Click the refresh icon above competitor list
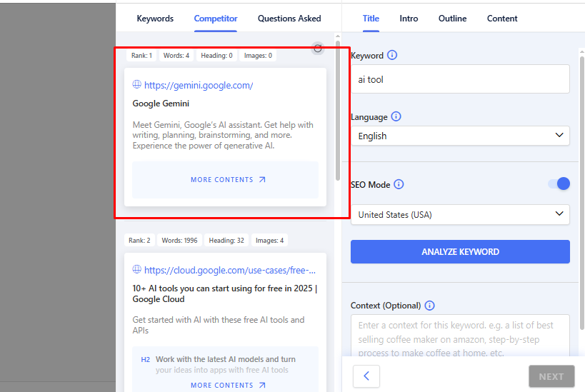The image size is (585, 392). point(318,49)
